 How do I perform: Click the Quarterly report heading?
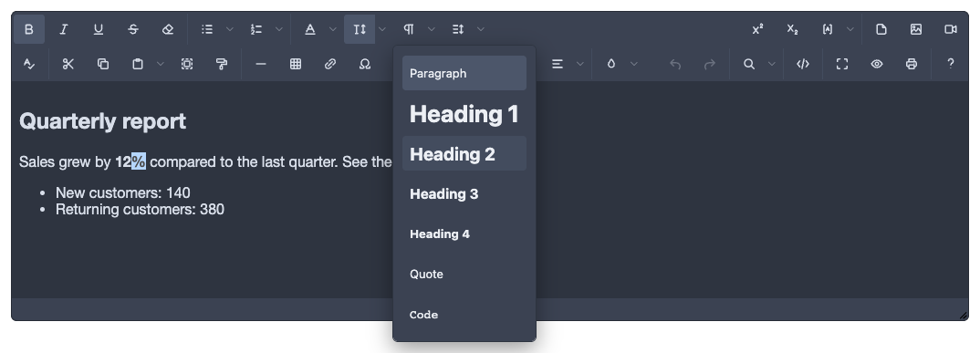(x=102, y=121)
